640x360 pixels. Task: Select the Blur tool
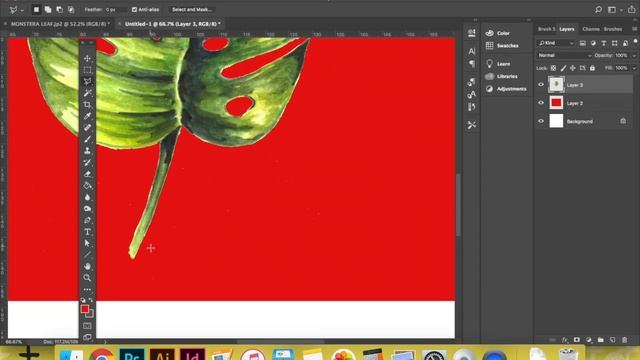pyautogui.click(x=87, y=197)
